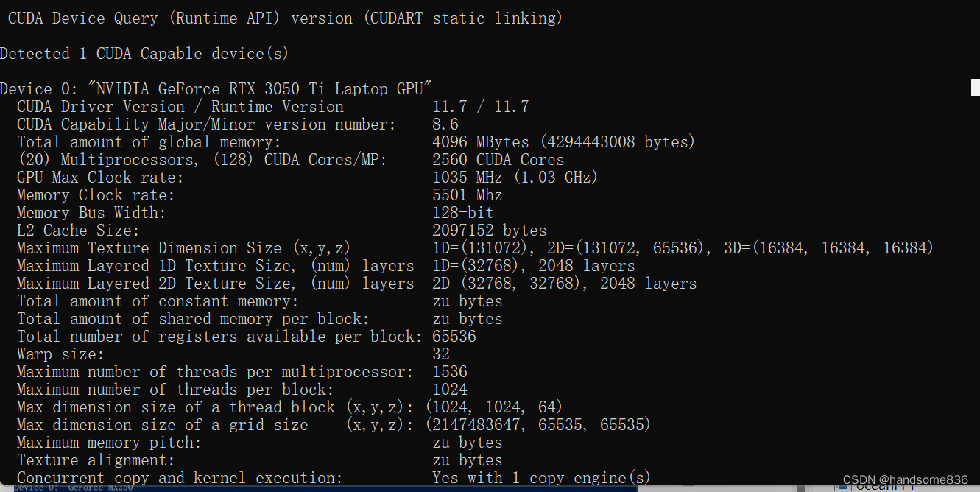This screenshot has width=980, height=492.
Task: Click 'Concurrent copy and kernel execution' label
Action: point(180,478)
